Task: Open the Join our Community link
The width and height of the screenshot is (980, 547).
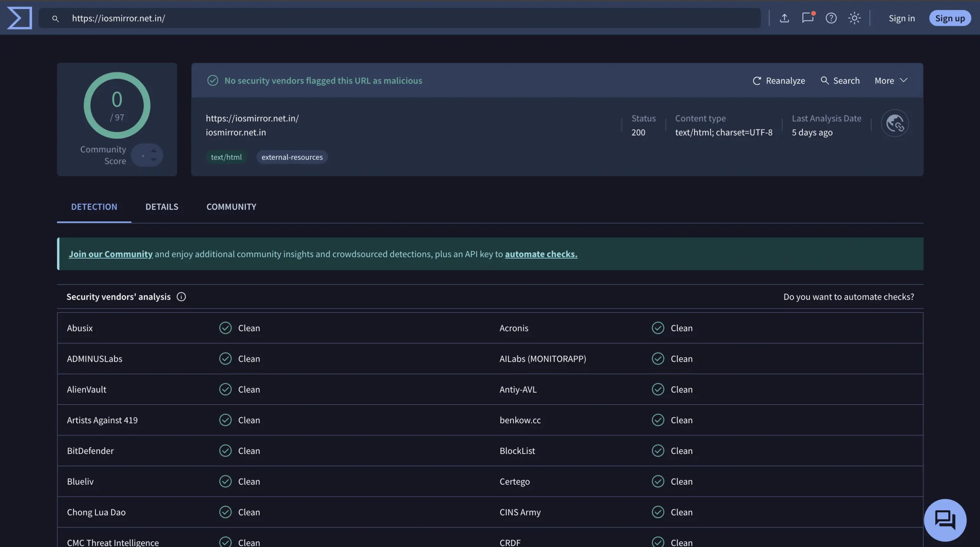Action: [111, 254]
